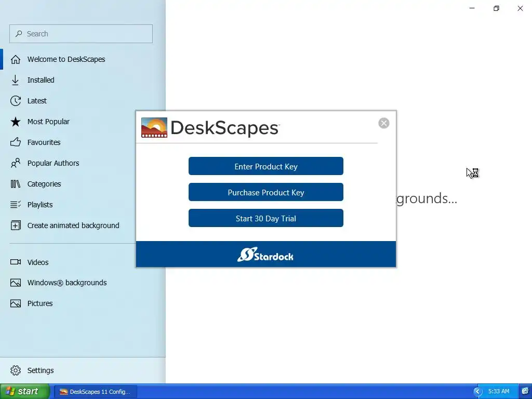Viewport: 532px width, 399px height.
Task: Open the Welcome to DeskScapes page
Action: pos(66,59)
